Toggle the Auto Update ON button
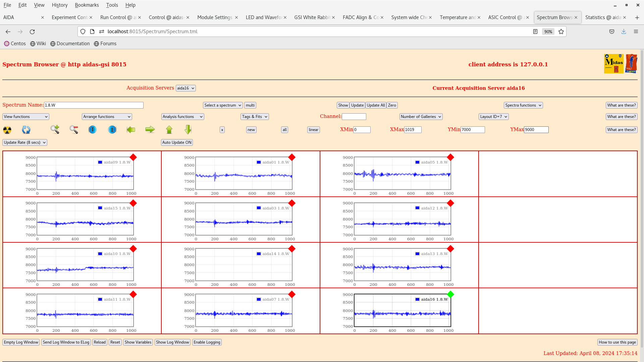 [x=177, y=142]
